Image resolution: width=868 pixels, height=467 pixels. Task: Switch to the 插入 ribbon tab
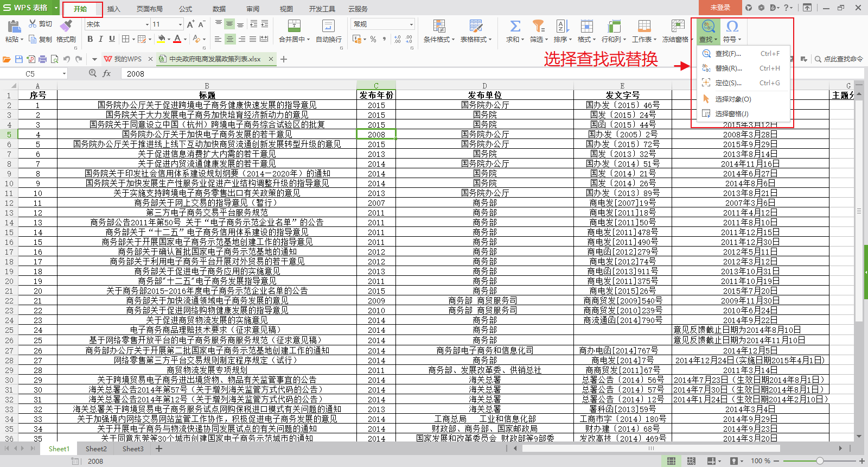pos(113,9)
